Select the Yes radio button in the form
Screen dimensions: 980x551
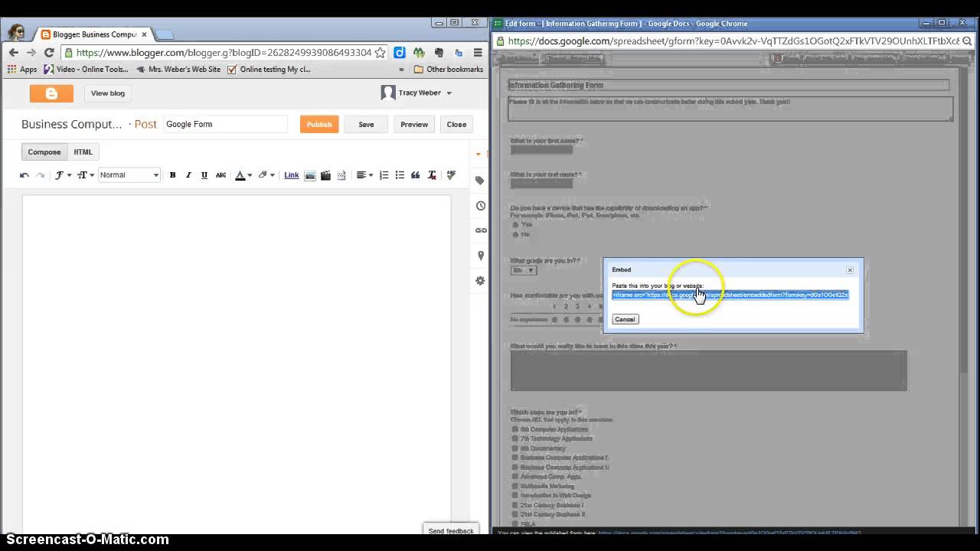click(x=515, y=225)
